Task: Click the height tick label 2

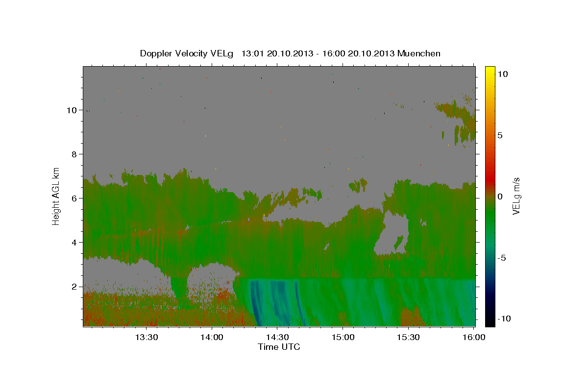Action: pos(74,287)
